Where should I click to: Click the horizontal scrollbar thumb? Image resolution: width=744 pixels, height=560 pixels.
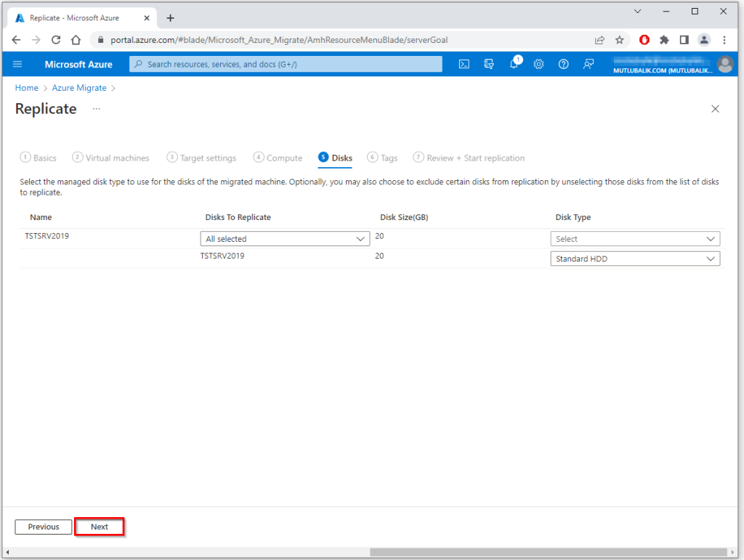tap(549, 553)
